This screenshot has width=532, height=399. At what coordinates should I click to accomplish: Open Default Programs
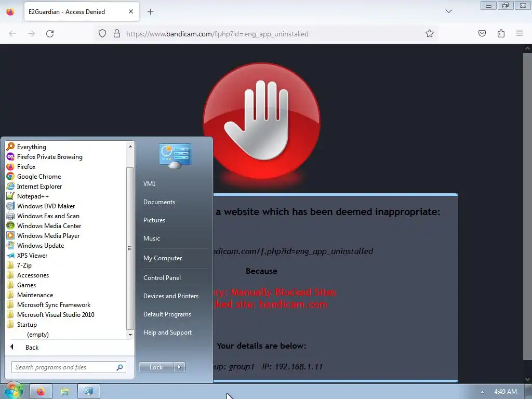coord(167,314)
